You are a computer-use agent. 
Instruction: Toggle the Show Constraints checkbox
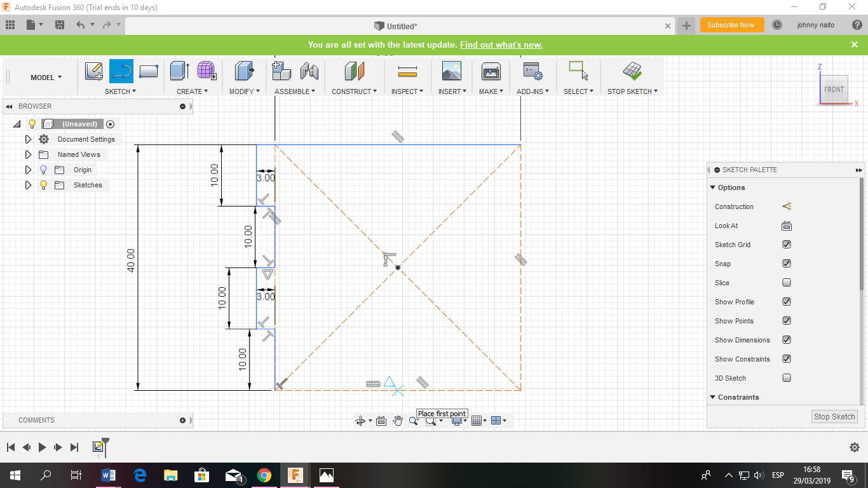787,359
